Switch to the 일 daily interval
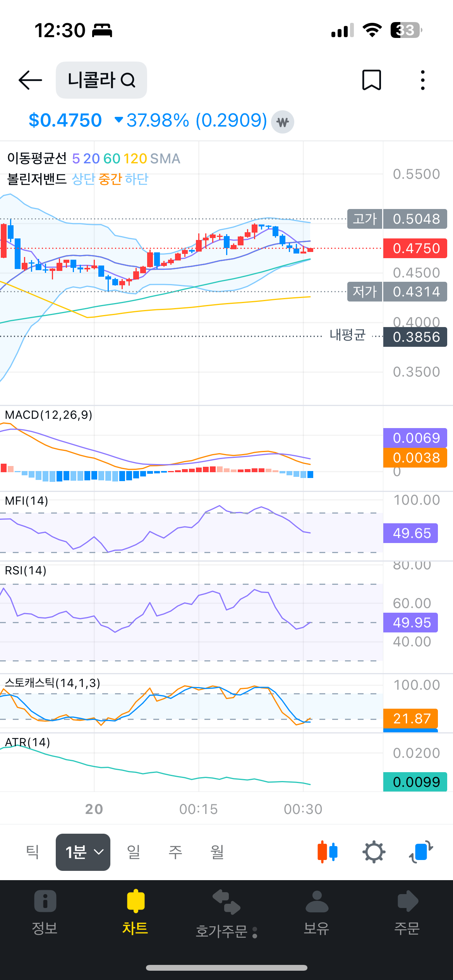 [134, 852]
